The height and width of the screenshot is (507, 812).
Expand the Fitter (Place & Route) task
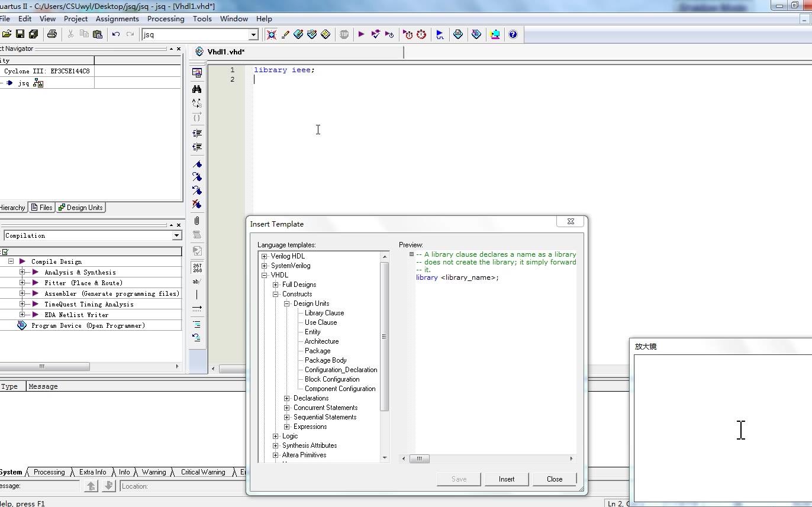[22, 283]
